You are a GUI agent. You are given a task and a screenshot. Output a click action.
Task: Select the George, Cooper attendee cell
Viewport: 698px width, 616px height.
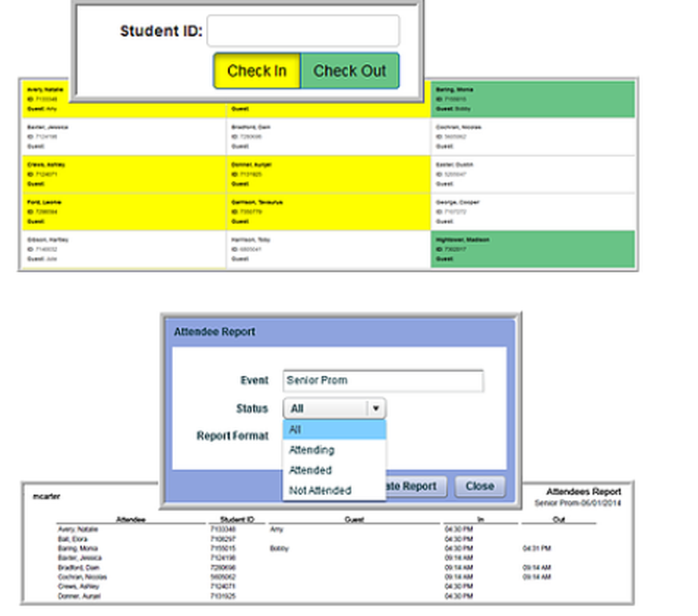click(x=533, y=212)
